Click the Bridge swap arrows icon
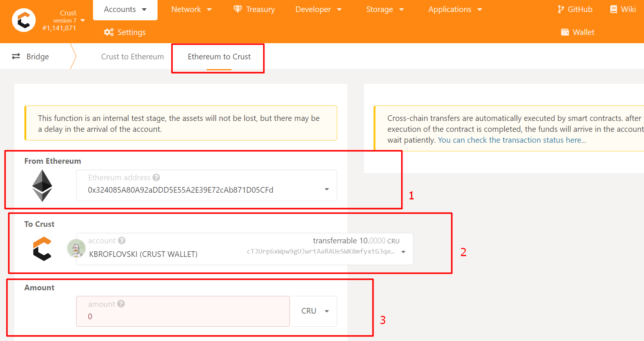The height and width of the screenshot is (341, 644). click(16, 56)
